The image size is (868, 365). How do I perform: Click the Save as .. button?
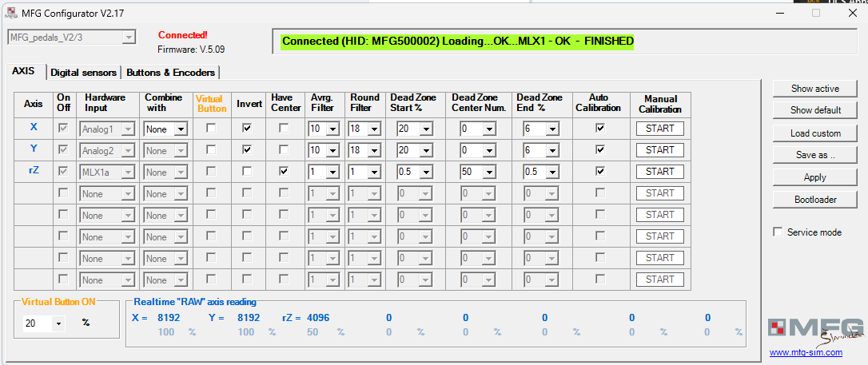coord(815,155)
